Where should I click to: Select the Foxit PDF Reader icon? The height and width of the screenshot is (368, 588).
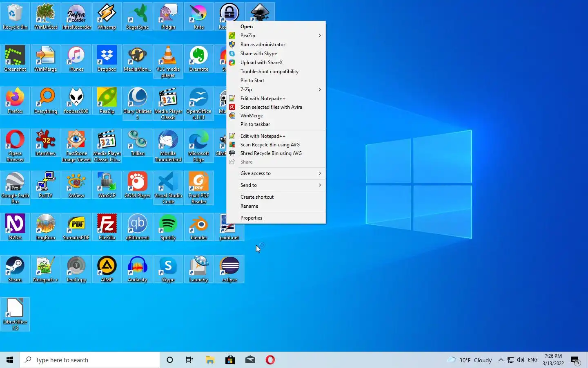pos(199,188)
